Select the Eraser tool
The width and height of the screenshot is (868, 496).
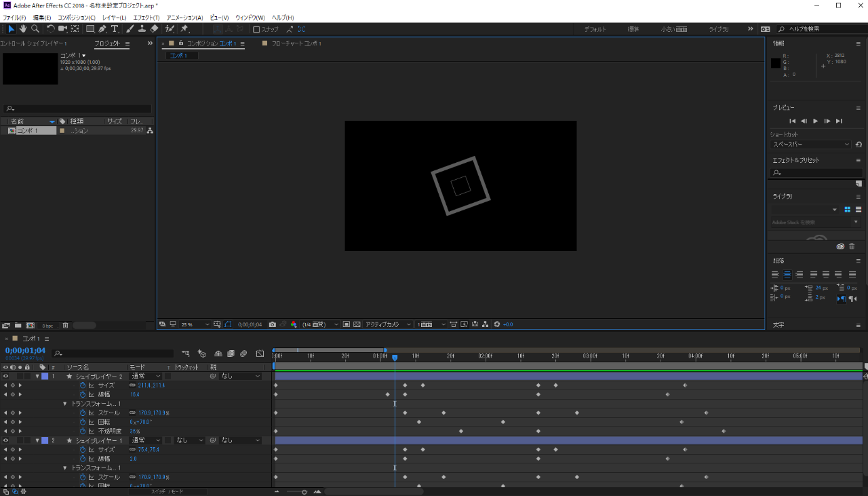pos(154,29)
